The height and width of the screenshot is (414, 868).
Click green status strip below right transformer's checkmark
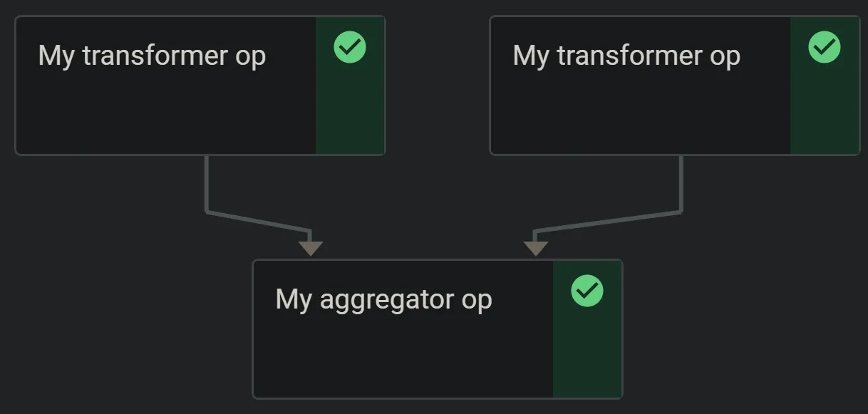pos(825,114)
